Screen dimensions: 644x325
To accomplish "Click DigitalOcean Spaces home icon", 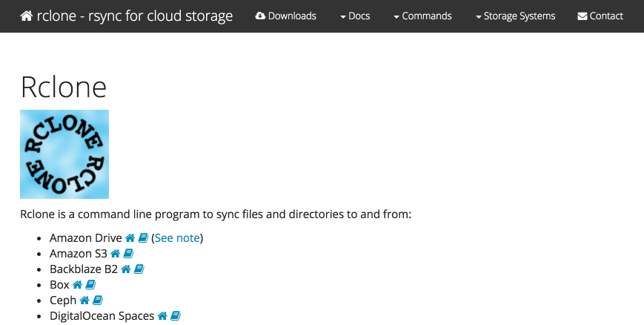I will click(x=162, y=316).
